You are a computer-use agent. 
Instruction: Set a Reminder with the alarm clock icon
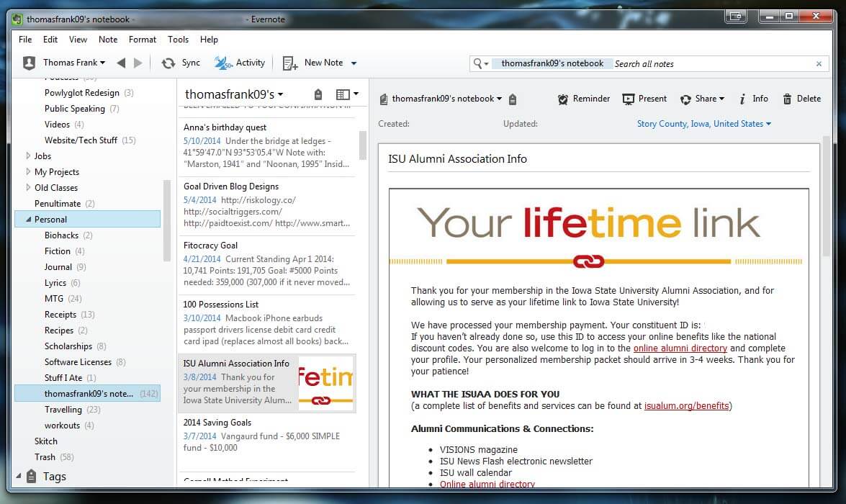[563, 99]
